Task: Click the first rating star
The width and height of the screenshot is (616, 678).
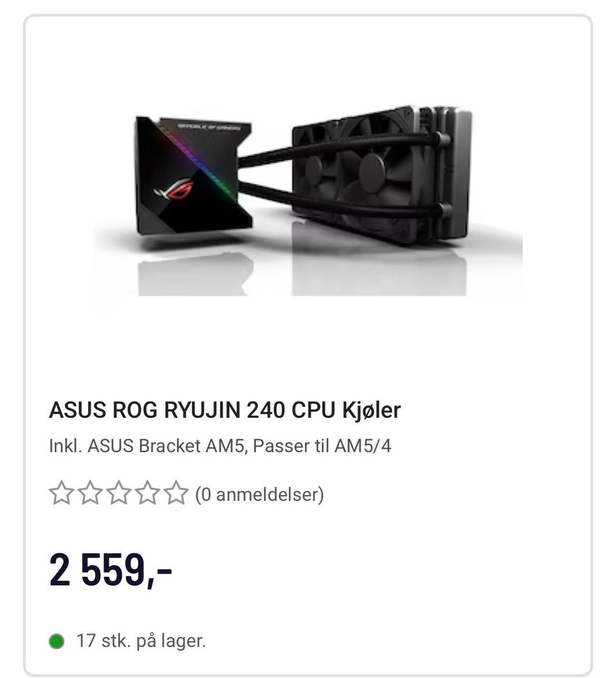Action: (62, 493)
